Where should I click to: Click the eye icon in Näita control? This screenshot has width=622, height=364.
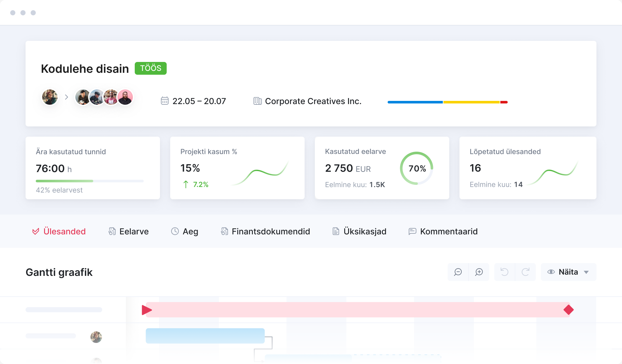pos(551,272)
